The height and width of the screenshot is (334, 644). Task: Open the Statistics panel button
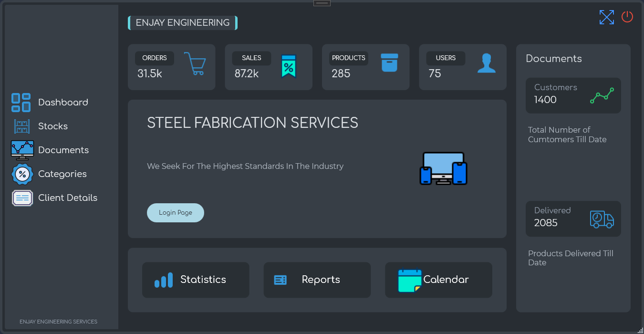[x=196, y=280]
